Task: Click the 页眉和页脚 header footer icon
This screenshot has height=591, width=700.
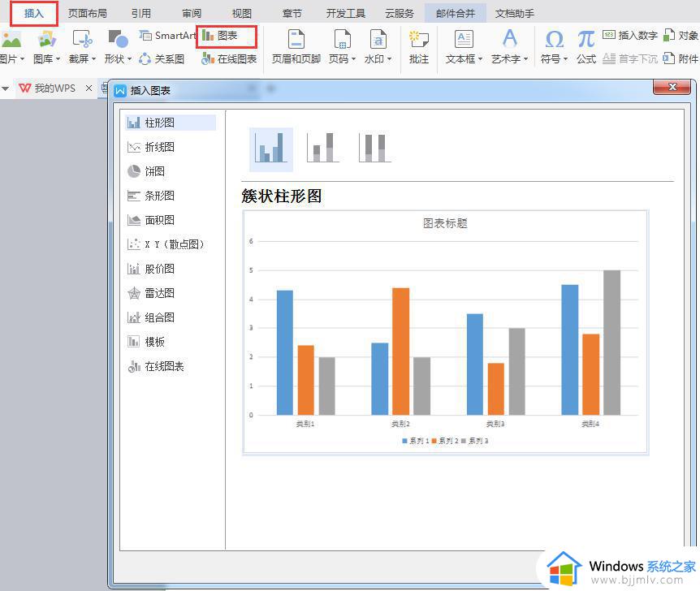Action: pos(296,39)
